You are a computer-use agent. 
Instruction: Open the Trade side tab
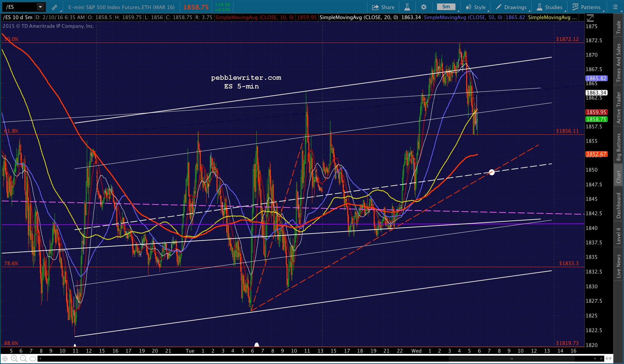[619, 27]
